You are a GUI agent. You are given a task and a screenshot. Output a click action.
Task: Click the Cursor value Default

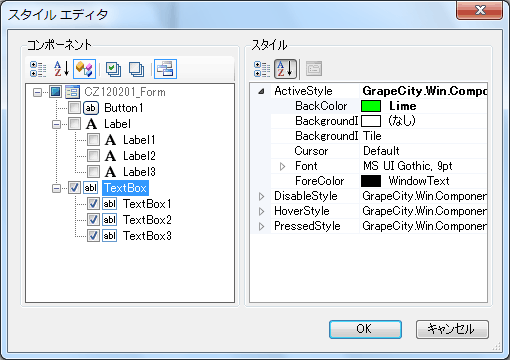(381, 151)
